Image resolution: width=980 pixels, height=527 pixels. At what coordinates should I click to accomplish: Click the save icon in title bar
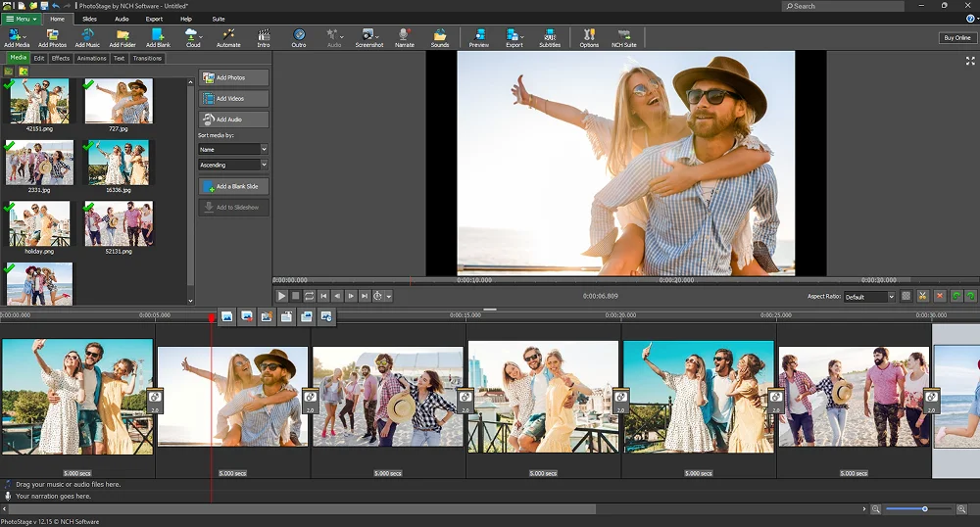coord(44,6)
